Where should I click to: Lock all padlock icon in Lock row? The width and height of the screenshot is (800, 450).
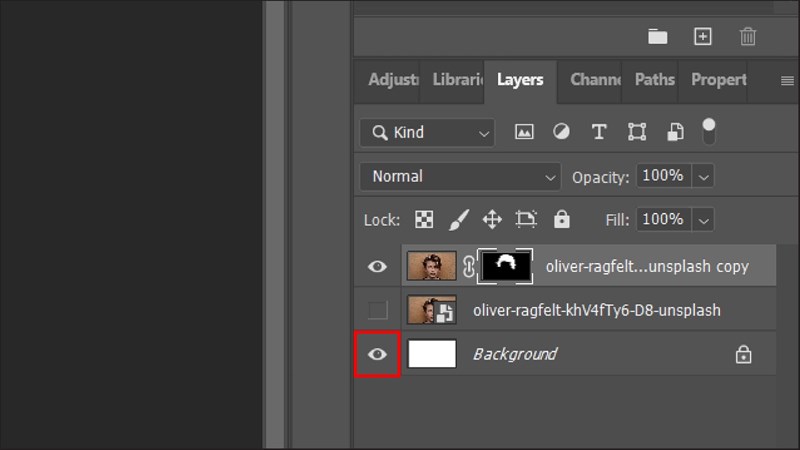[562, 219]
